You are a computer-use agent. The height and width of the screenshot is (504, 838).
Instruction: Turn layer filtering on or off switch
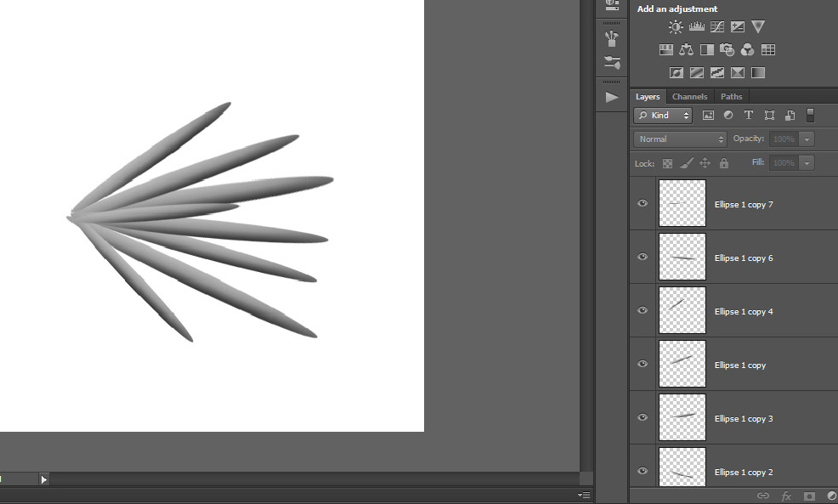tap(810, 116)
